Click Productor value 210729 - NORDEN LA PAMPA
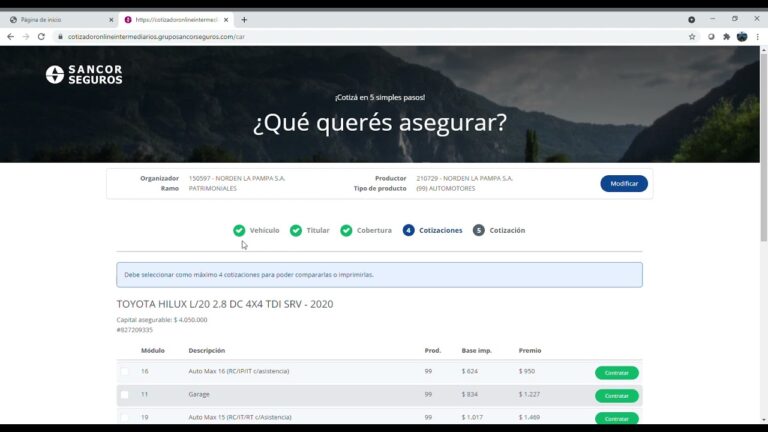 [465, 178]
